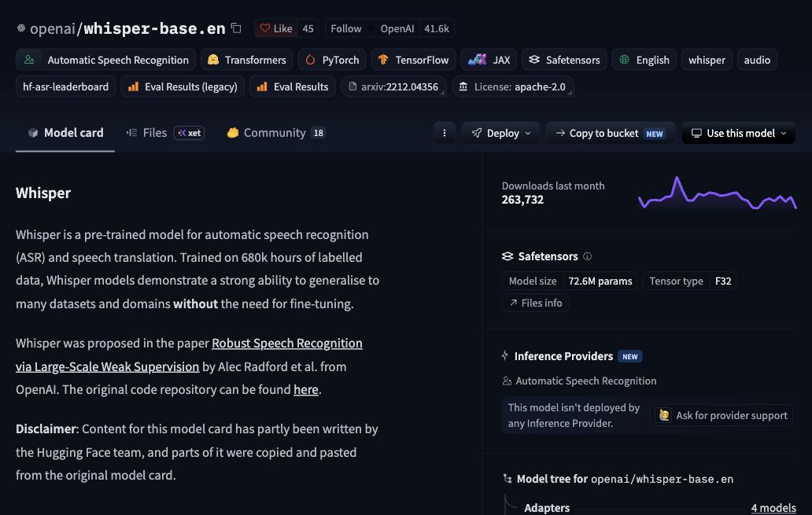Click the NEW badge beside Inference Providers
This screenshot has height=515, width=812.
click(629, 357)
